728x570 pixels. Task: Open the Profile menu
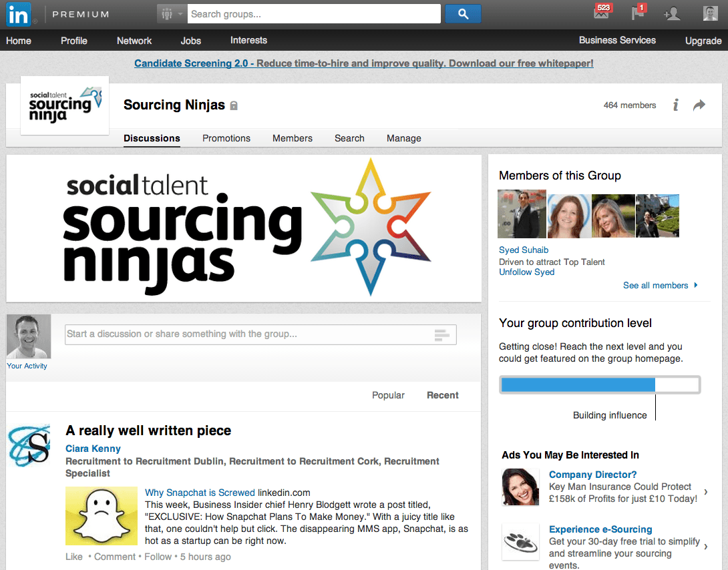click(74, 41)
